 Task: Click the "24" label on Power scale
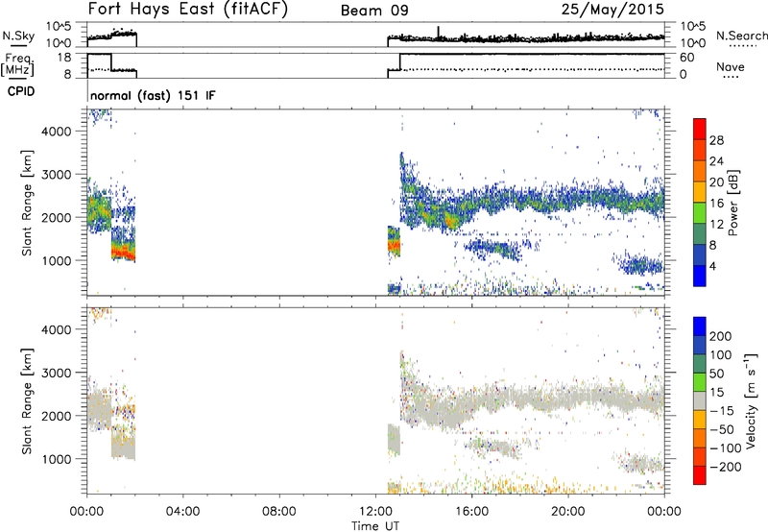[x=716, y=161]
